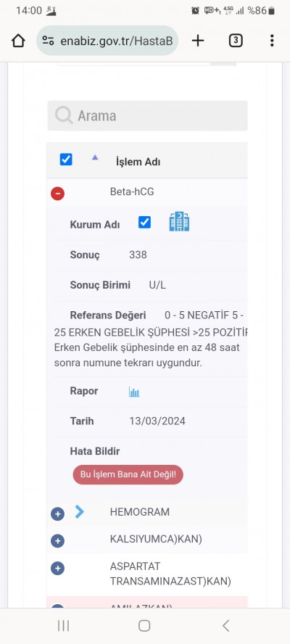
Task: Open the tab switcher showing 3 tabs
Action: coord(236,41)
